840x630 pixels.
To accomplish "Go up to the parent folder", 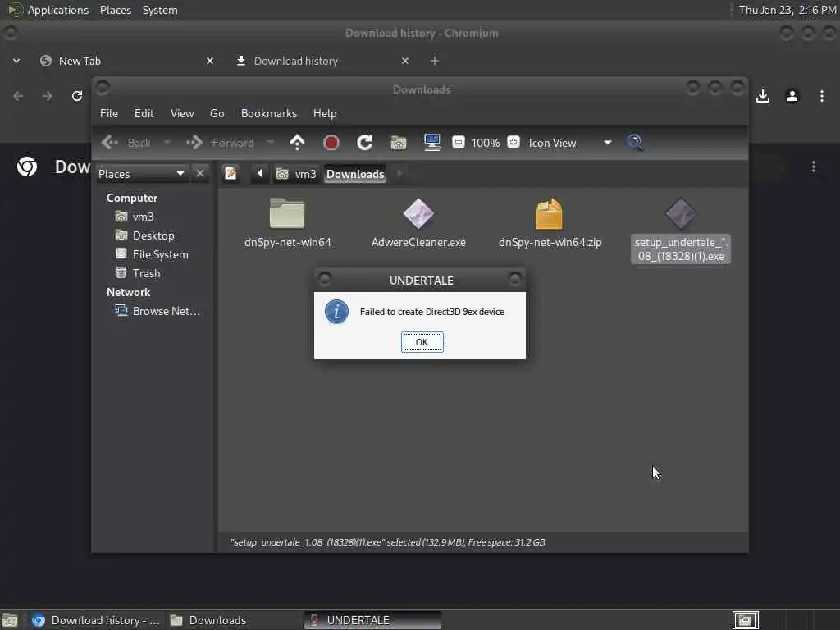I will pos(297,143).
